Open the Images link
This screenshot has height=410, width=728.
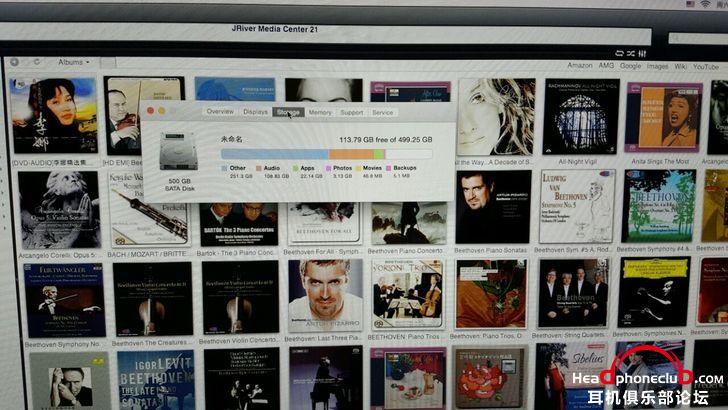pyautogui.click(x=657, y=66)
